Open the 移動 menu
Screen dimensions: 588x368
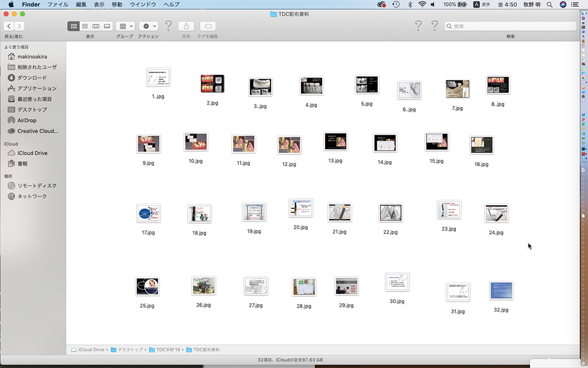point(117,5)
